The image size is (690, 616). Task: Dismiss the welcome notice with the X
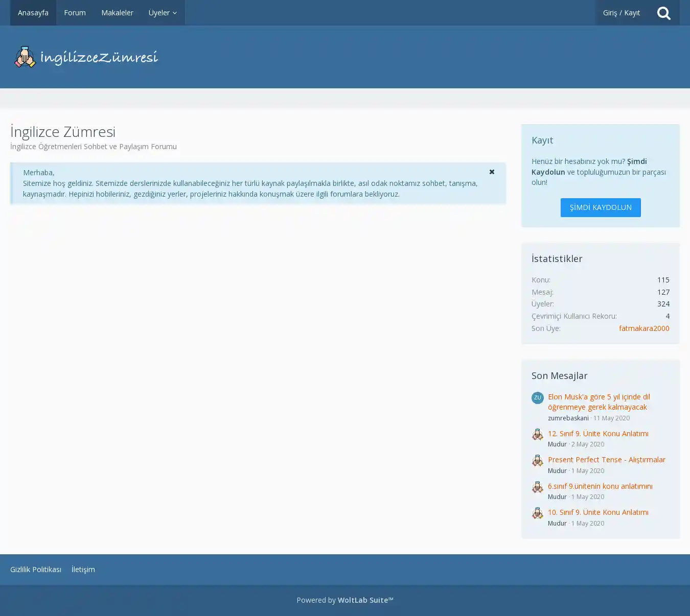[x=492, y=172]
